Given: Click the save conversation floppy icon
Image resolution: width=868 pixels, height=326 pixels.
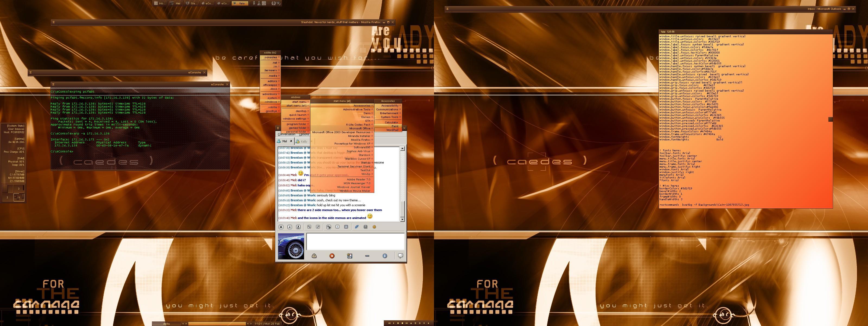Looking at the screenshot, I should coord(349,256).
